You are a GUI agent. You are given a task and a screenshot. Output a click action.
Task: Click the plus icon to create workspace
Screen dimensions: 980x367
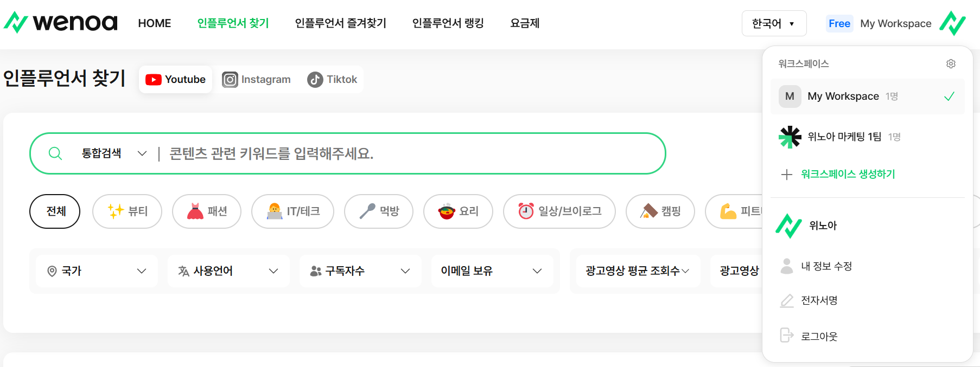(786, 175)
